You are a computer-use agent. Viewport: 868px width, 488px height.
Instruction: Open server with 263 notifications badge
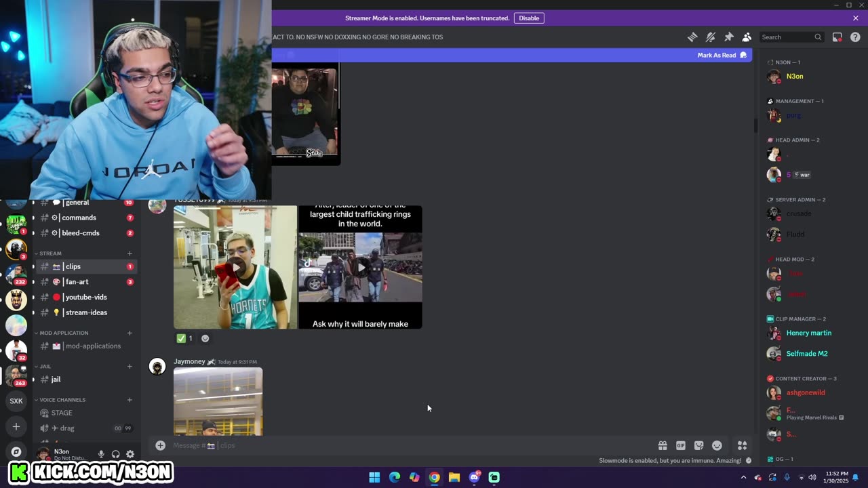(16, 375)
